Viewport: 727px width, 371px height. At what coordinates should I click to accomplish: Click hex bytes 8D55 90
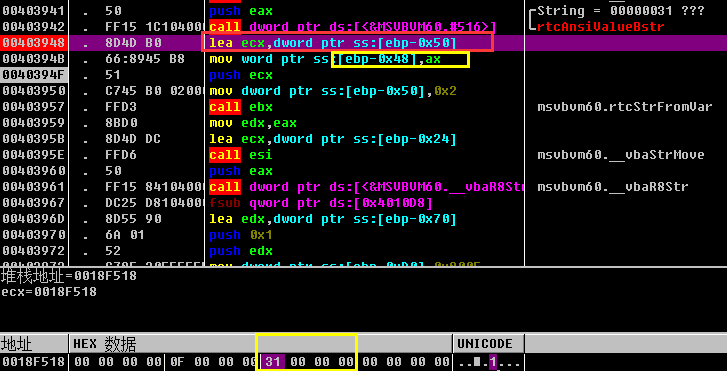coord(133,219)
